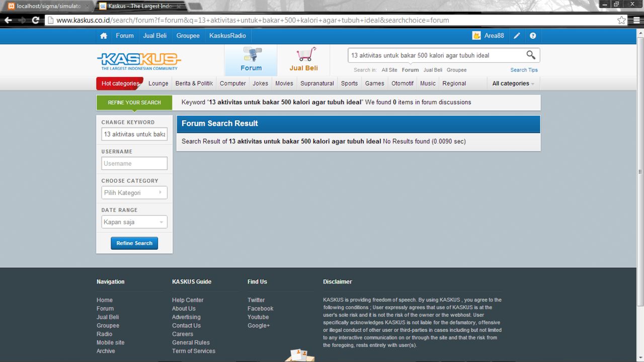Open the Regional category
Image resolution: width=644 pixels, height=362 pixels.
tap(454, 84)
